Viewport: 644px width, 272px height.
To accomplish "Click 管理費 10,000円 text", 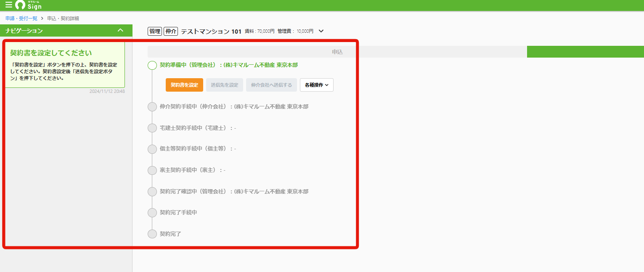I will point(296,31).
